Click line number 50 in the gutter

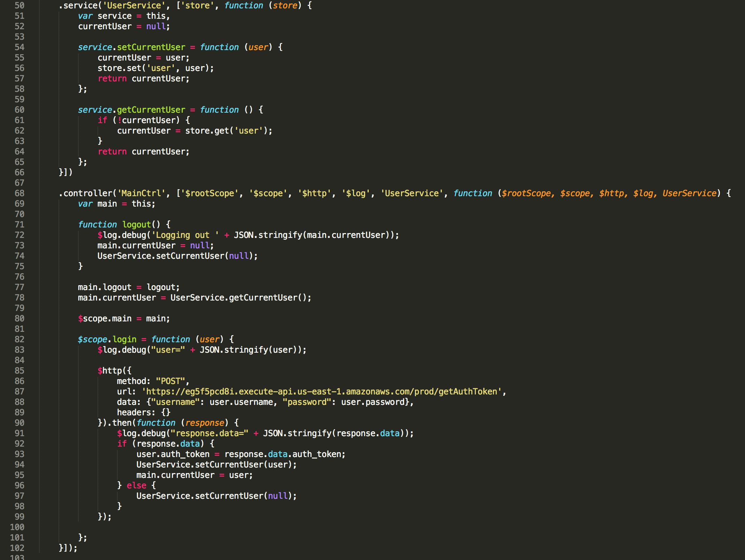click(x=19, y=6)
